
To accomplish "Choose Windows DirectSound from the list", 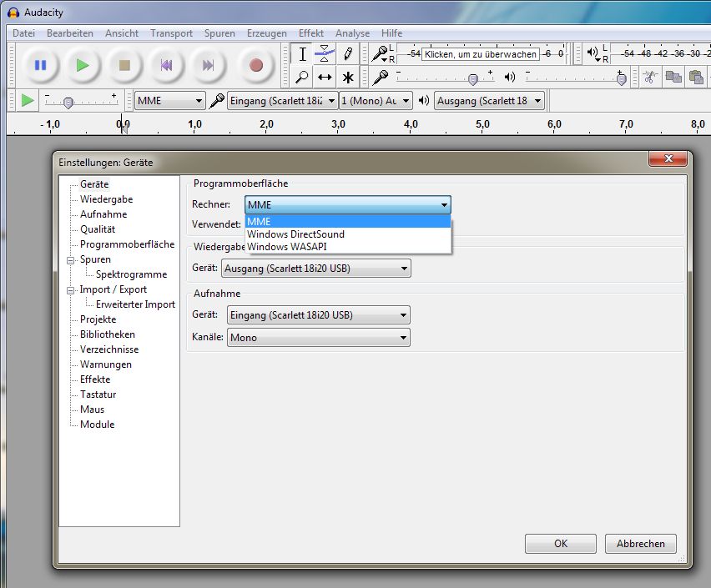I will coord(348,234).
